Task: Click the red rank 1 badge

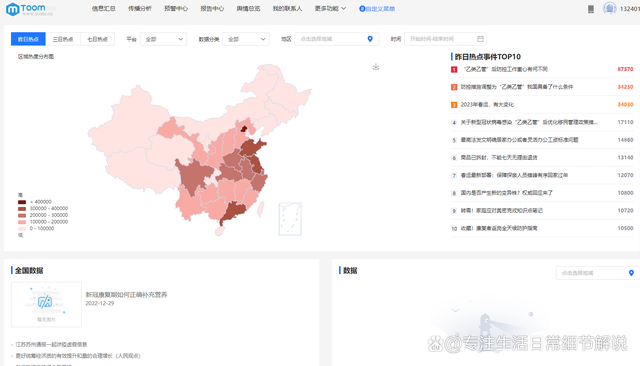Action: click(x=454, y=69)
